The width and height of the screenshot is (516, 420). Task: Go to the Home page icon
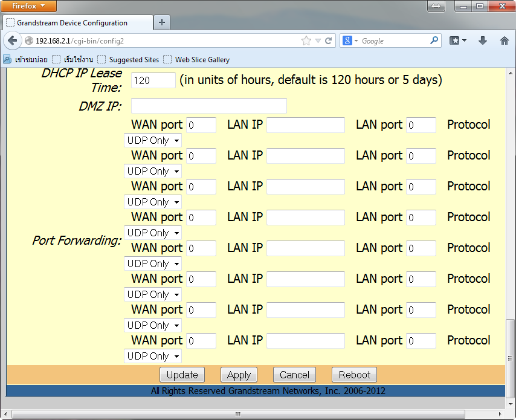coord(504,40)
